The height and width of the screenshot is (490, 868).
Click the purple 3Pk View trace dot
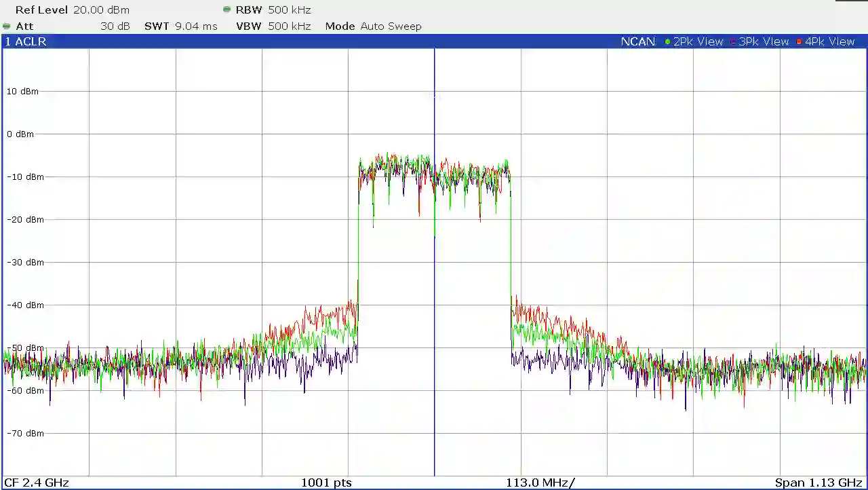[733, 42]
